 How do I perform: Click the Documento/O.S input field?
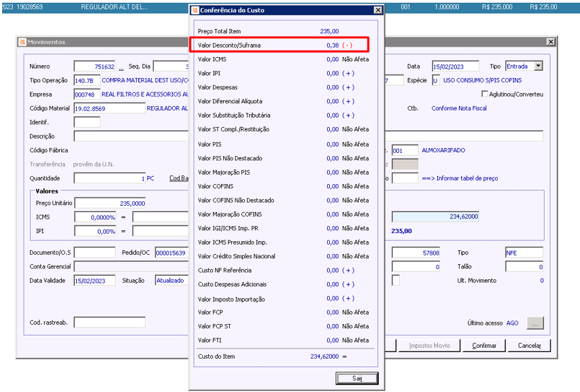tap(95, 253)
